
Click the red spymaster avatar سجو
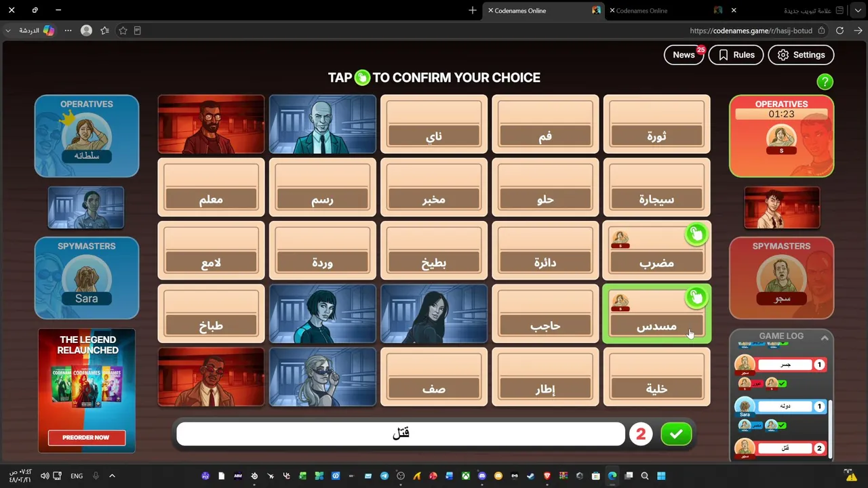[781, 281]
